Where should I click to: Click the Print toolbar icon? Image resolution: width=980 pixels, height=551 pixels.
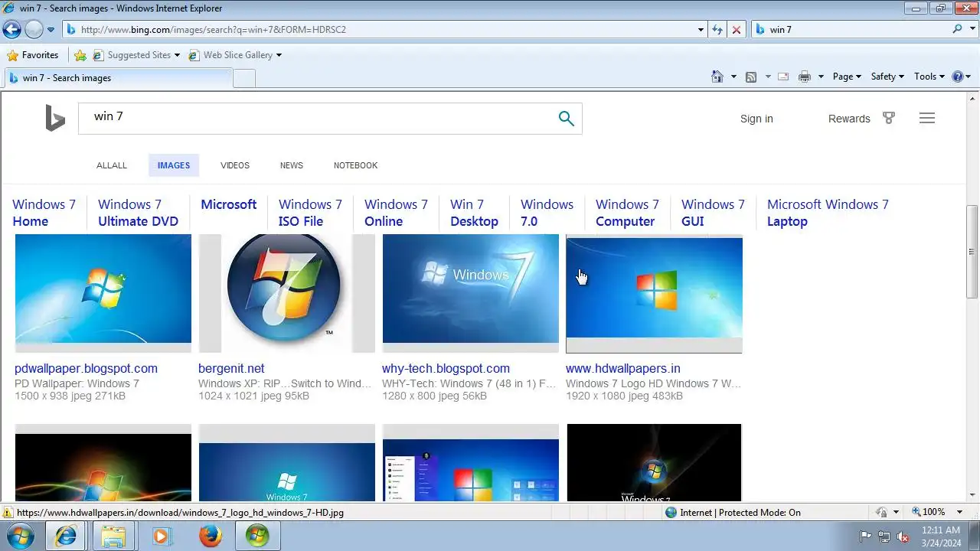pos(805,77)
